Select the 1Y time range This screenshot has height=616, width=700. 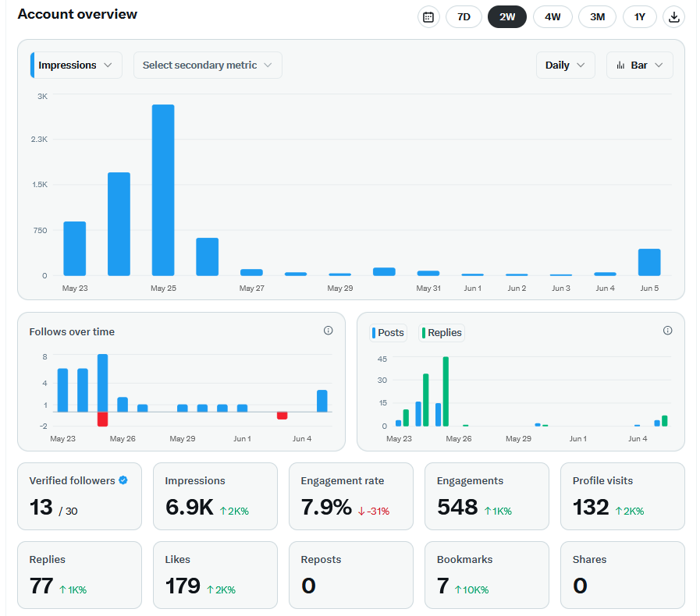tap(640, 17)
